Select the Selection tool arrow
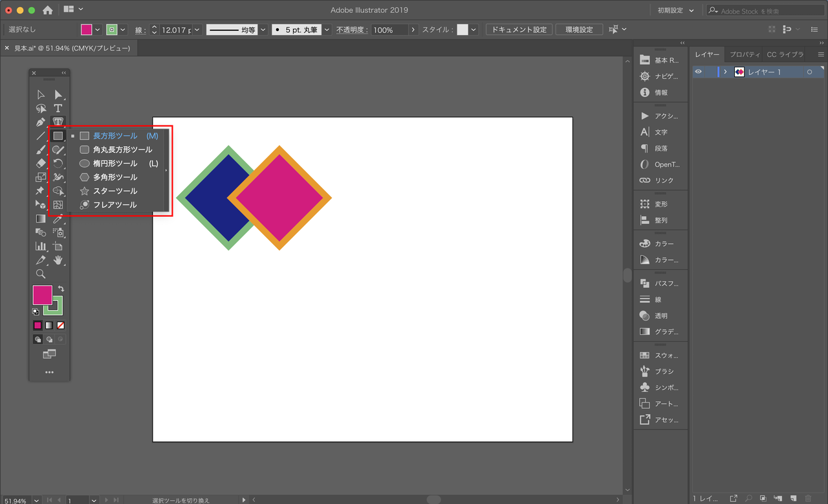 click(41, 94)
